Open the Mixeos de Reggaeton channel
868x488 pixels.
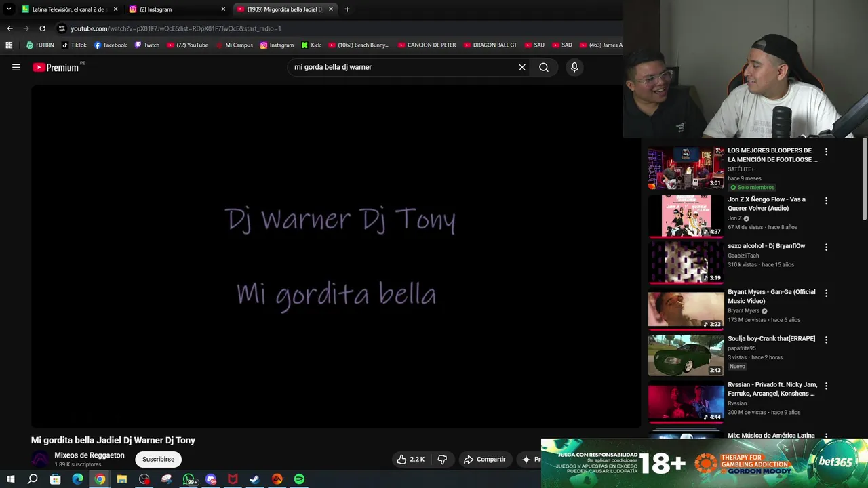click(x=90, y=455)
